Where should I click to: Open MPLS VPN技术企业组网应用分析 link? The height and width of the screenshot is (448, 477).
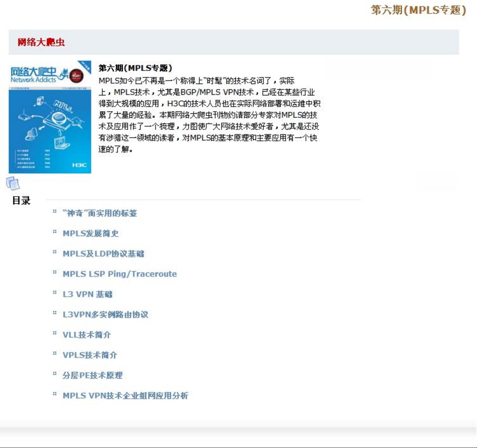[x=125, y=396]
